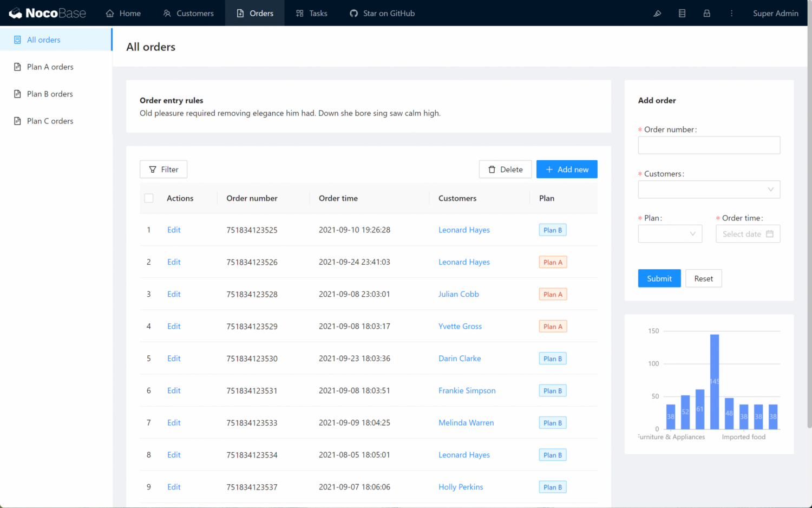The height and width of the screenshot is (508, 812).
Task: Edit order 751834123528
Action: [174, 294]
